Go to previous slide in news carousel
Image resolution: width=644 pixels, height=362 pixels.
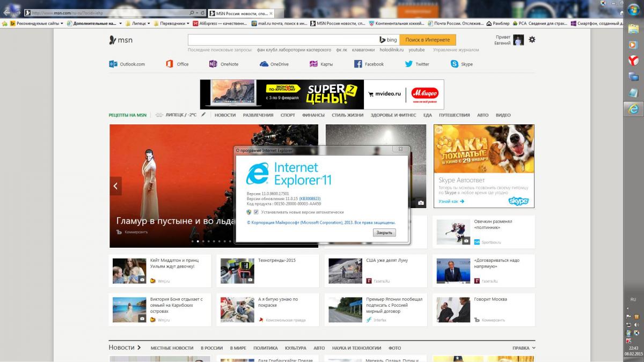coord(115,186)
